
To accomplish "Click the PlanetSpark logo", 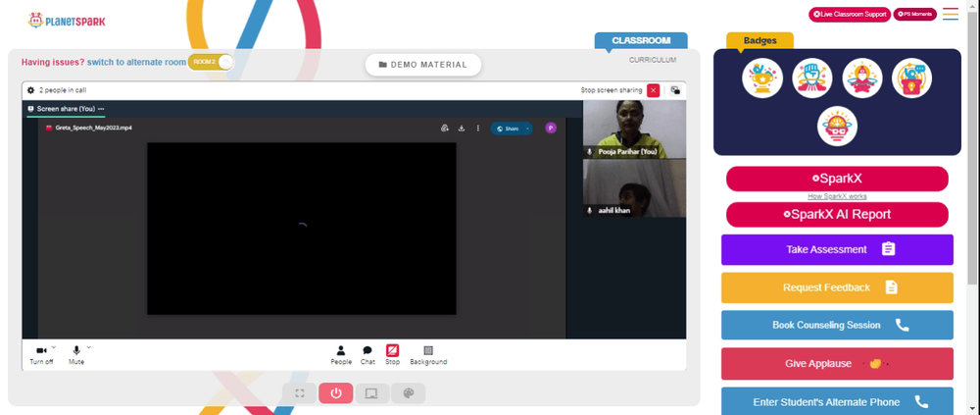I will (67, 21).
